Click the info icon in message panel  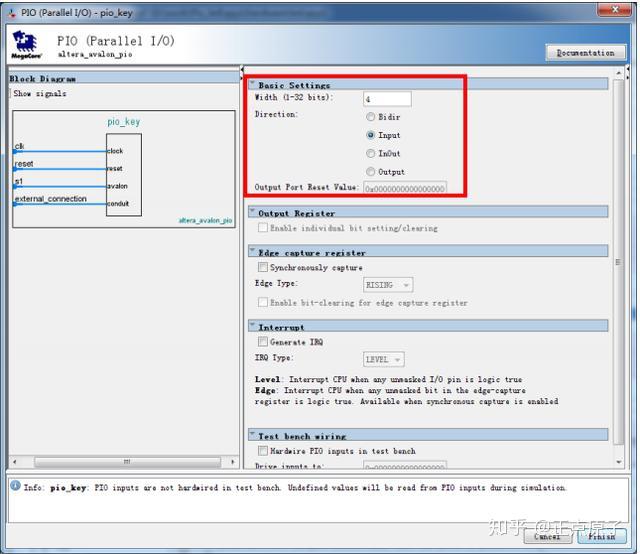tap(16, 486)
